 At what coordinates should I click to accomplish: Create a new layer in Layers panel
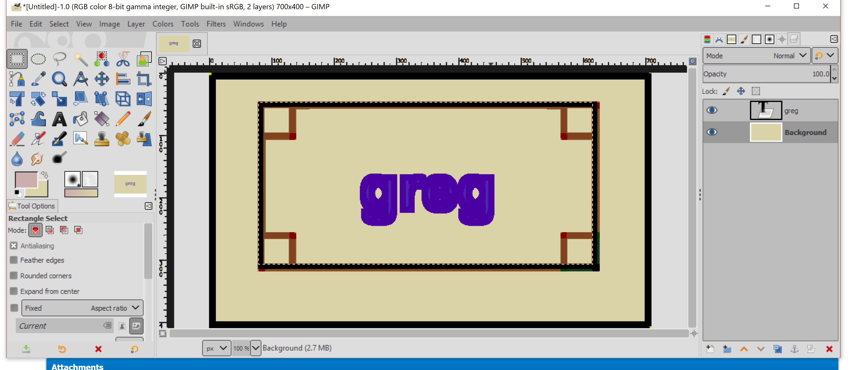710,349
